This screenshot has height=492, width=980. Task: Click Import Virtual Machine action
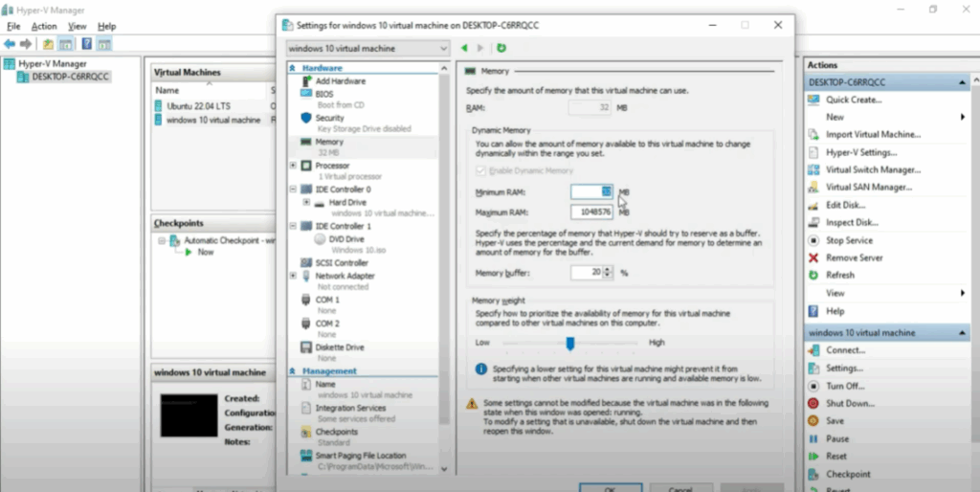pos(873,134)
